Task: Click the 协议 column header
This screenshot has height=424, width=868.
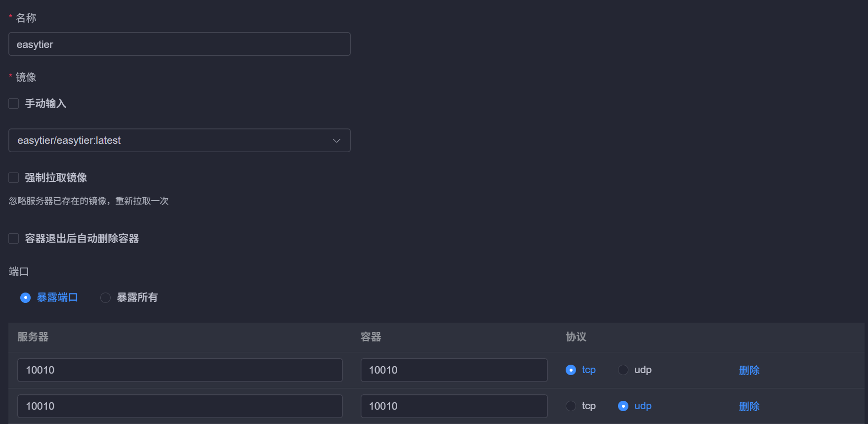Action: pos(576,337)
